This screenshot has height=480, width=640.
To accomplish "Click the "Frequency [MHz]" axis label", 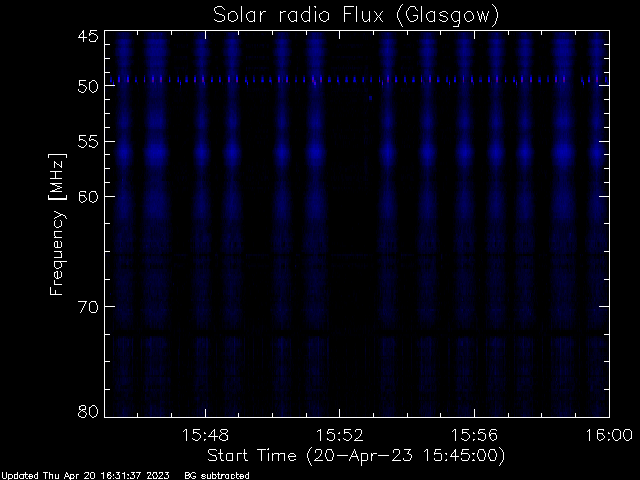I will (x=57, y=224).
